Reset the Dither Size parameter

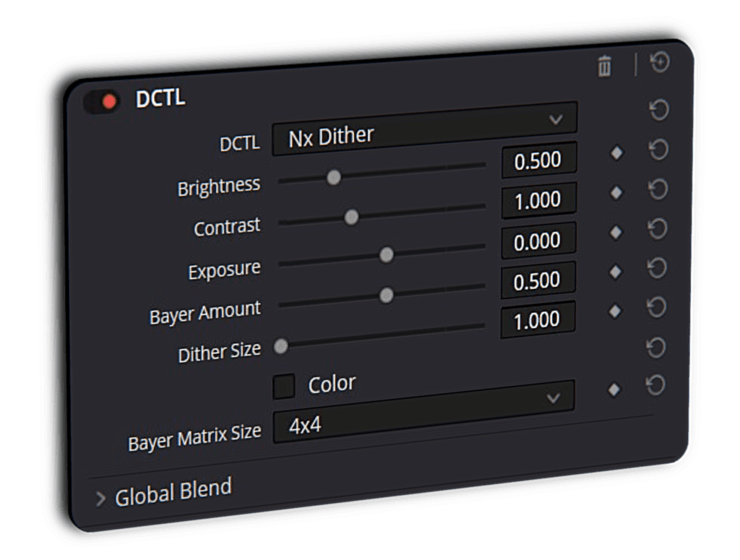(x=656, y=307)
